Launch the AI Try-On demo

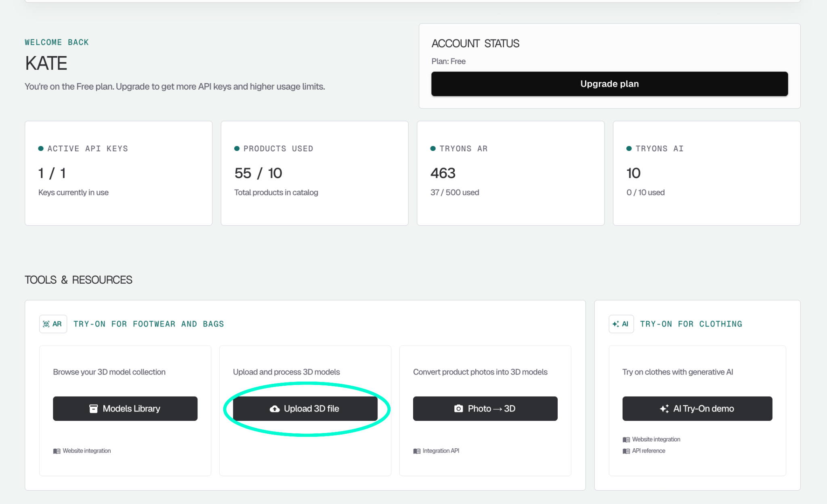tap(697, 408)
